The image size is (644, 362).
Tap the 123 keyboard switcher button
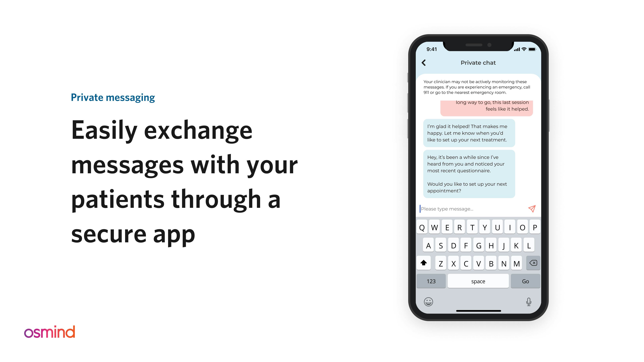coord(431,281)
